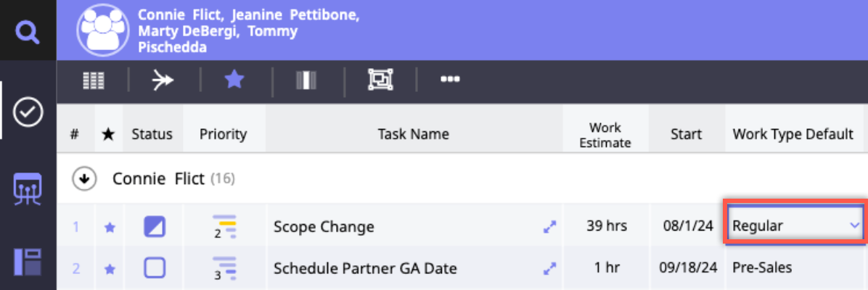The height and width of the screenshot is (290, 868).
Task: Click the striped column view toolbar icon
Action: (306, 80)
